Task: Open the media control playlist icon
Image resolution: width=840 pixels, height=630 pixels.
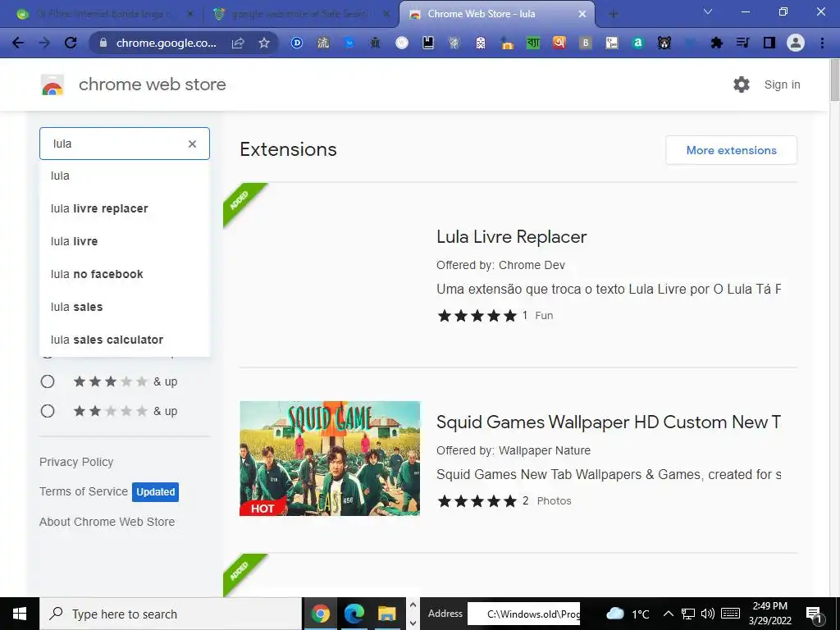Action: (743, 43)
